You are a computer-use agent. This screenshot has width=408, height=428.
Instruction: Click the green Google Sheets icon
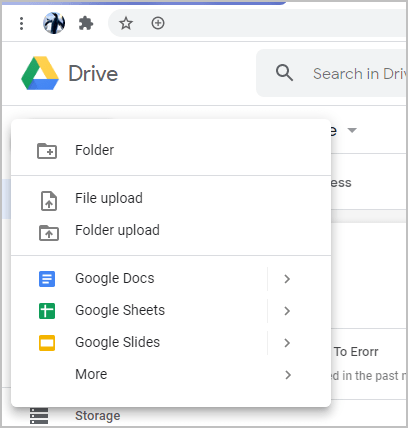pyautogui.click(x=47, y=311)
